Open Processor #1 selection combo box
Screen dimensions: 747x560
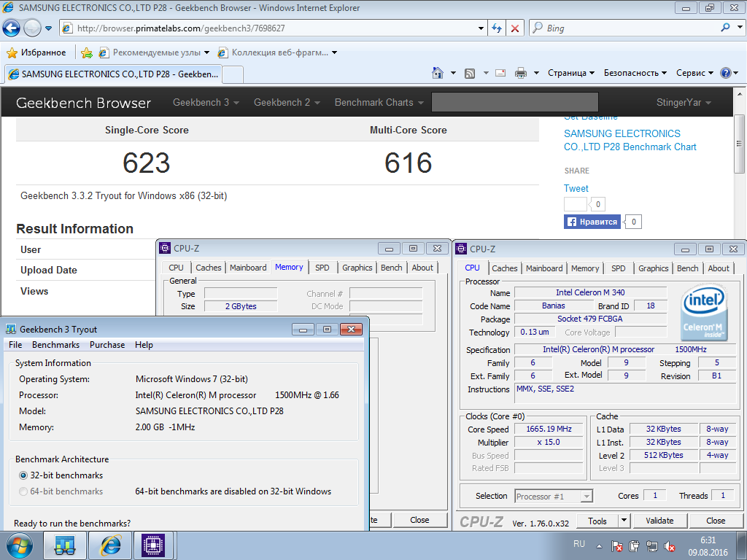point(554,496)
